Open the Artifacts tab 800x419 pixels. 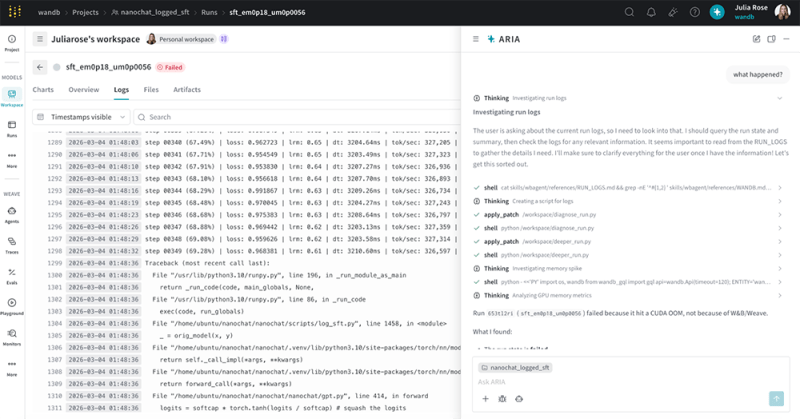[x=187, y=89]
